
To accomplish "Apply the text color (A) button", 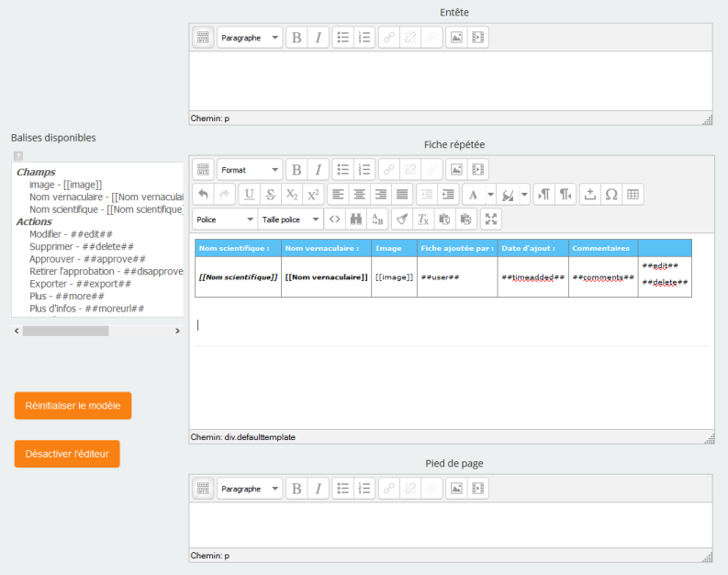I will click(x=473, y=194).
